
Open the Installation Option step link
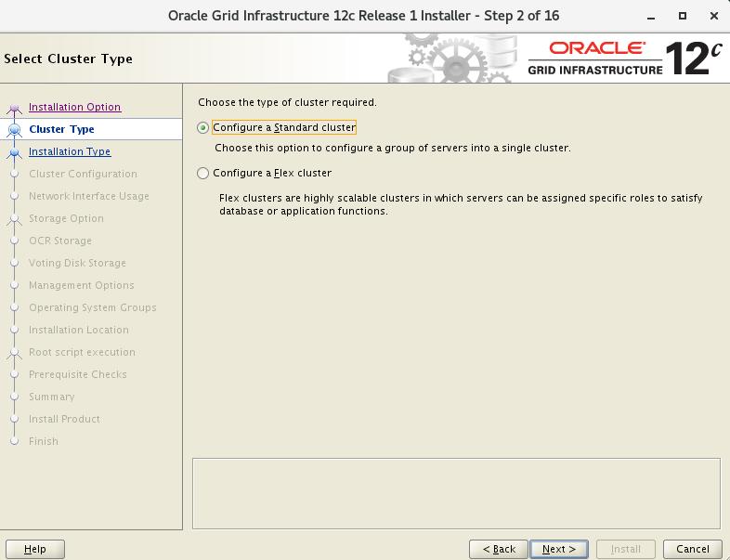pos(74,107)
